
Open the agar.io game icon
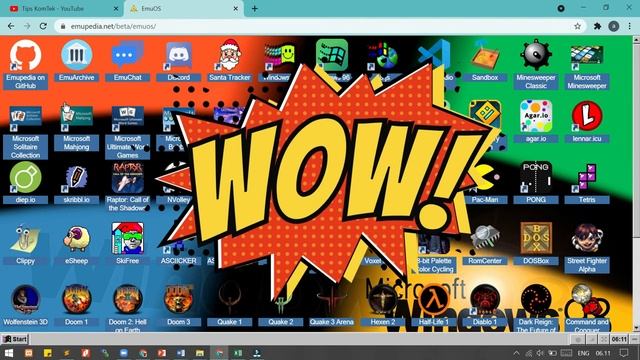pos(536,122)
